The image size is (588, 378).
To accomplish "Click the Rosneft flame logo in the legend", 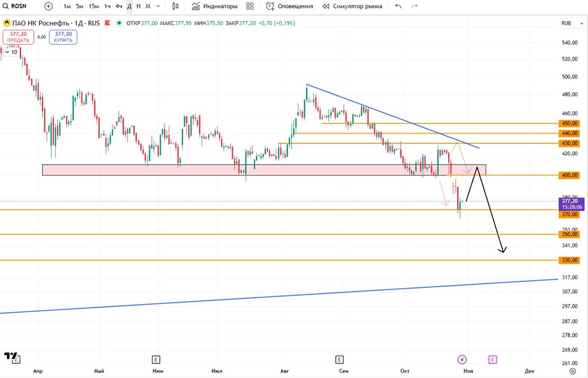I will (6, 23).
